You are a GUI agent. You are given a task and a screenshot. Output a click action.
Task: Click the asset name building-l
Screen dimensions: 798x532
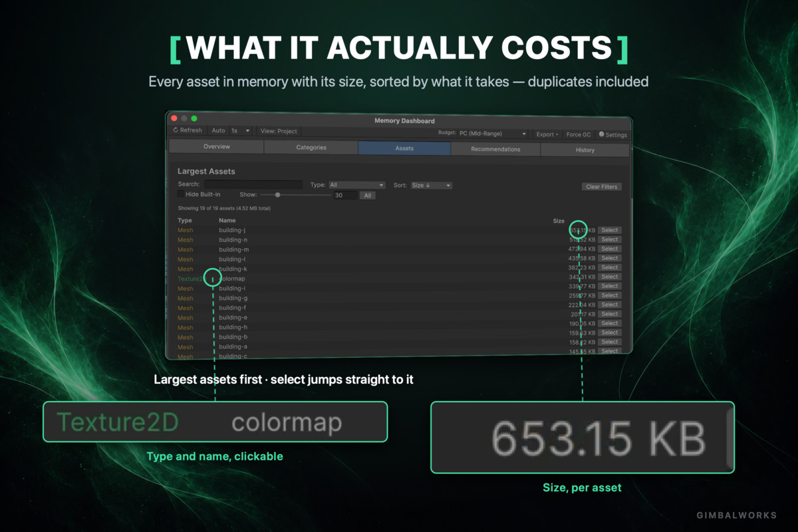click(x=232, y=259)
